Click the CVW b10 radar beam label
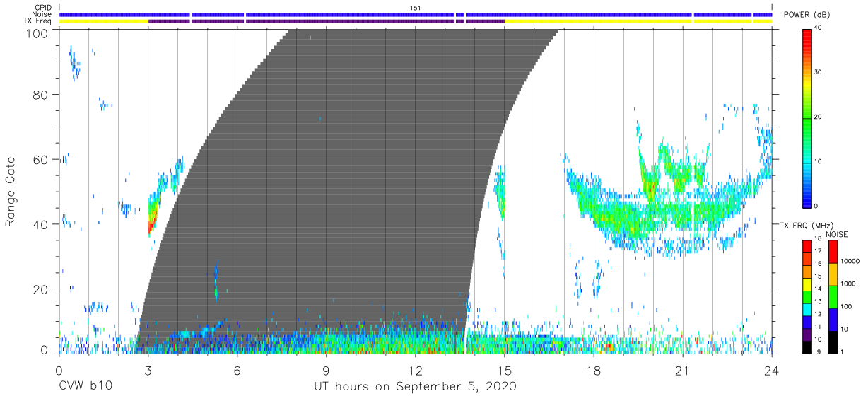 (85, 387)
